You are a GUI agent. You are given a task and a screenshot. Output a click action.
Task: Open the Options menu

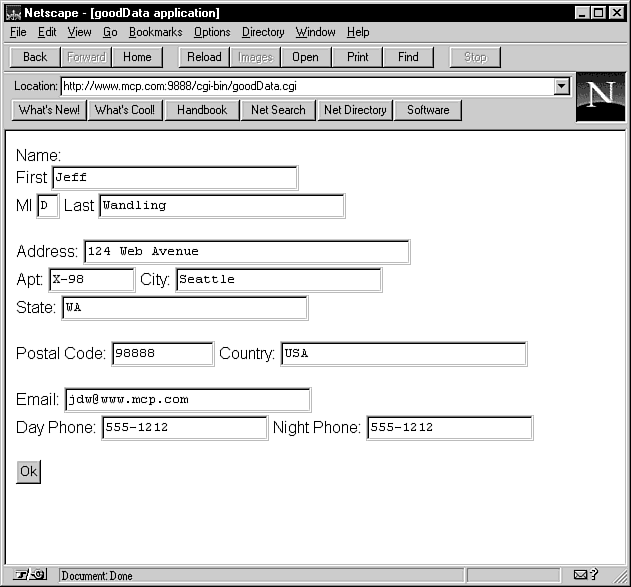212,32
